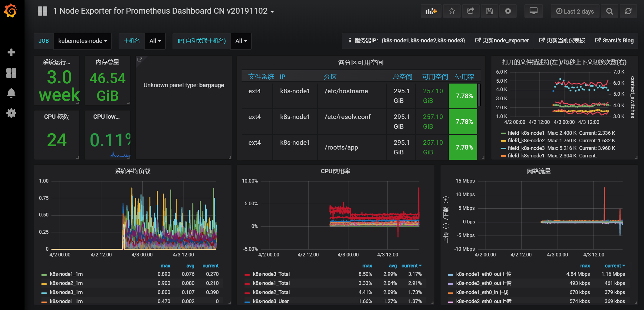Viewport: 644px width, 310px height.
Task: Click color swatch for filefd_k8s-node1 green
Action: [503, 133]
